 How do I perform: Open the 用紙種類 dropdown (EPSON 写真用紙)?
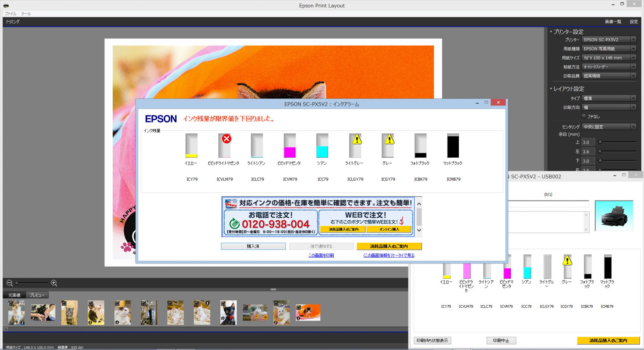[609, 49]
